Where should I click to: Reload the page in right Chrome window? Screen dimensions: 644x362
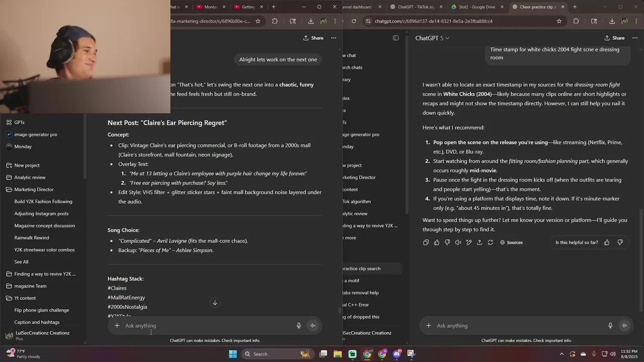tap(354, 21)
